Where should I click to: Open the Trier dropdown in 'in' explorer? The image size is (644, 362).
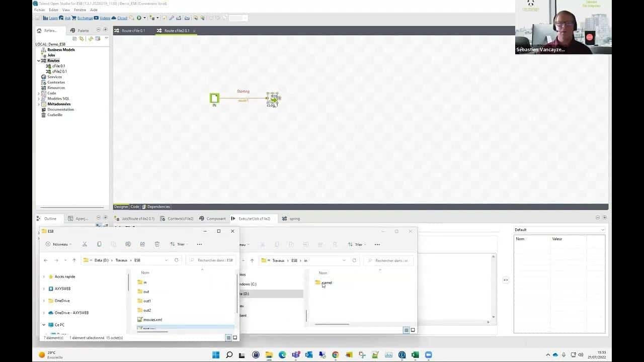(356, 244)
